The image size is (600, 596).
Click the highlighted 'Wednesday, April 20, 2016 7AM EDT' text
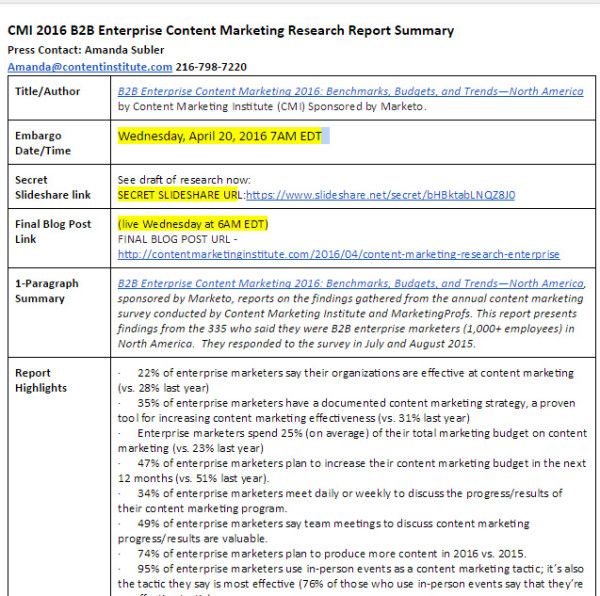(x=220, y=136)
